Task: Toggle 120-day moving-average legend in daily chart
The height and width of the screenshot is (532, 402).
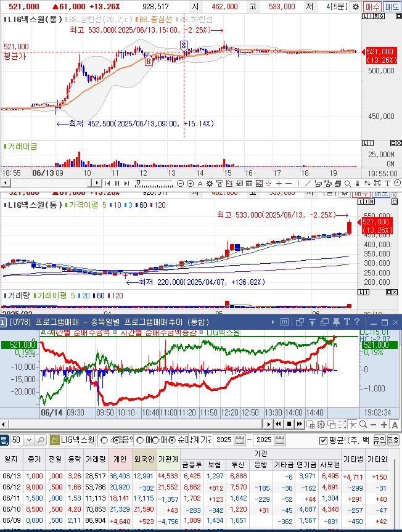Action: [x=158, y=205]
